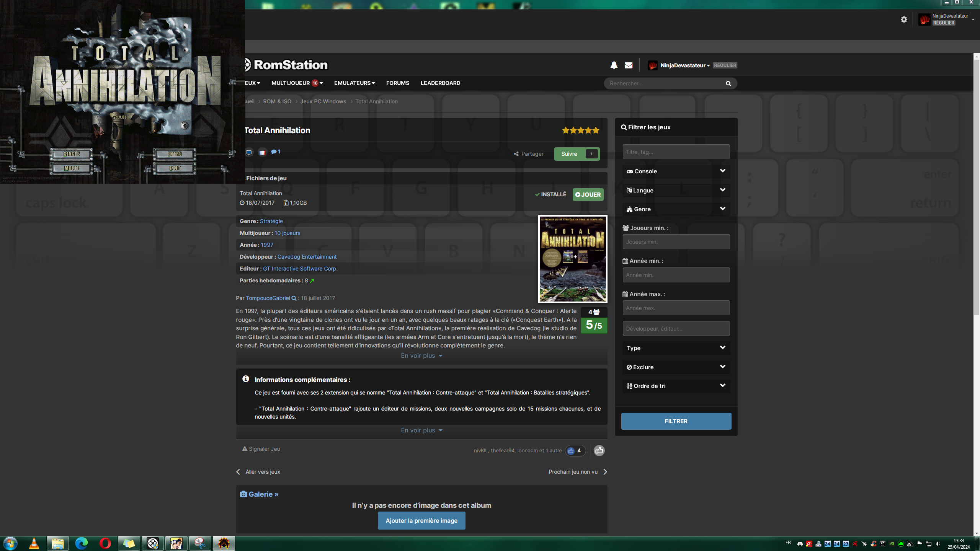Open VLC from the taskbar
Screen dimensions: 980x551
coord(34,543)
